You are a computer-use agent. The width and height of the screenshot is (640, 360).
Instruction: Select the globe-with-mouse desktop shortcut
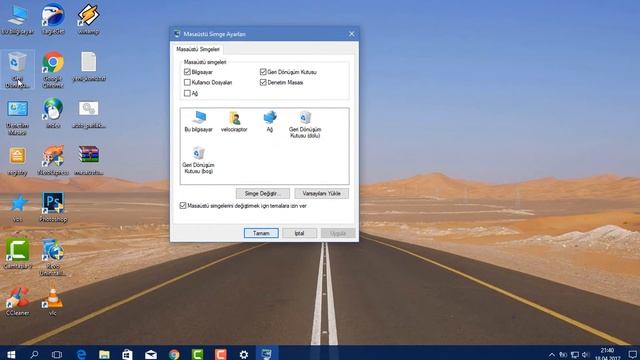point(53,114)
